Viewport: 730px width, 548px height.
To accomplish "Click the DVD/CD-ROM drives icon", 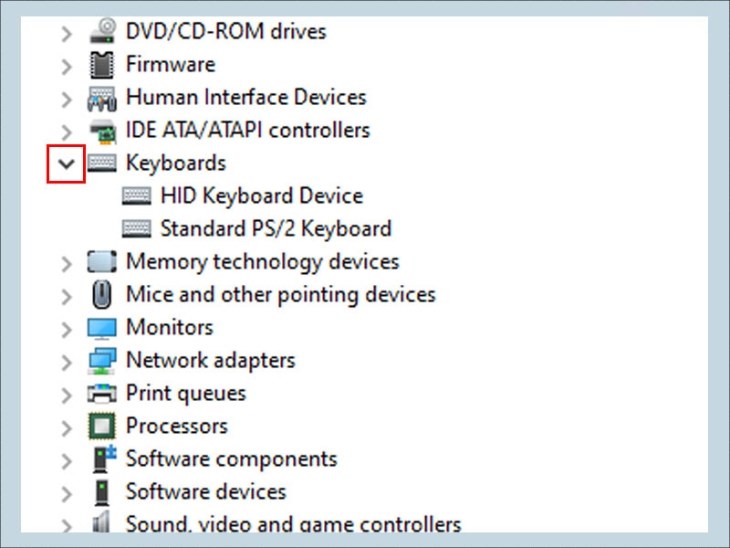I will click(x=101, y=32).
